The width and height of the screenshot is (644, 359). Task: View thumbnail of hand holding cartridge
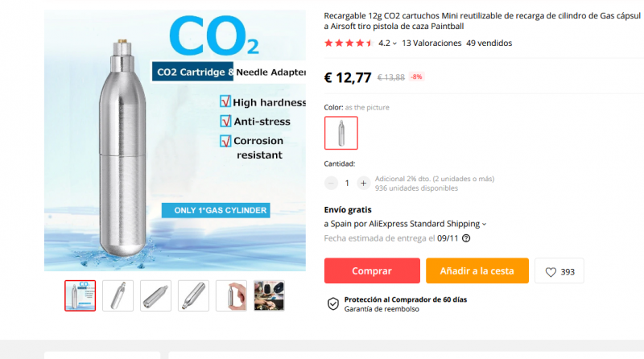[x=232, y=295]
